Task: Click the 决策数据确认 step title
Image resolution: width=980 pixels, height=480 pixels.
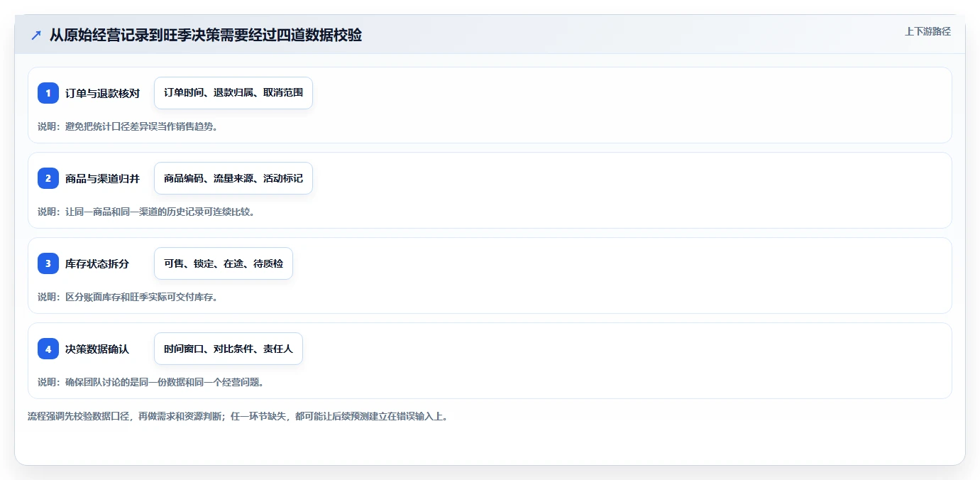Action: 97,349
